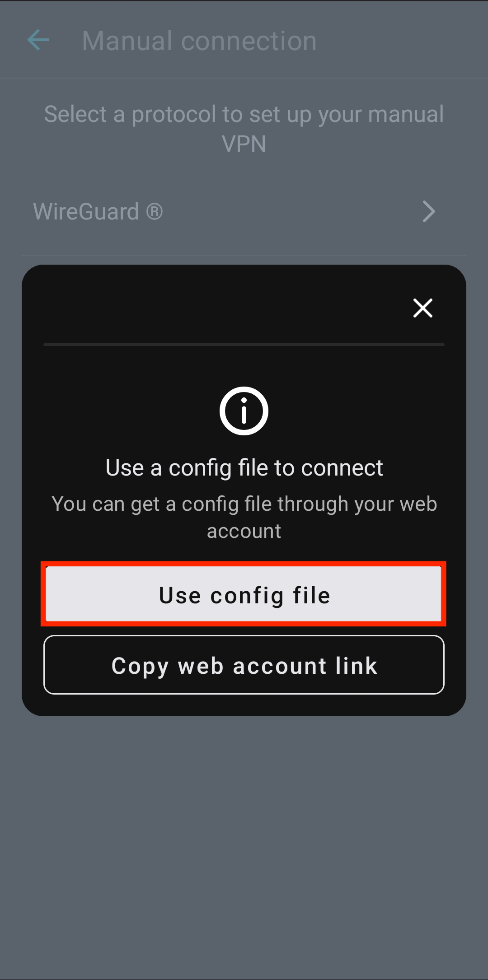Tap the 'Use a config file to connect' heading
Image resolution: width=488 pixels, height=980 pixels.
pos(244,468)
